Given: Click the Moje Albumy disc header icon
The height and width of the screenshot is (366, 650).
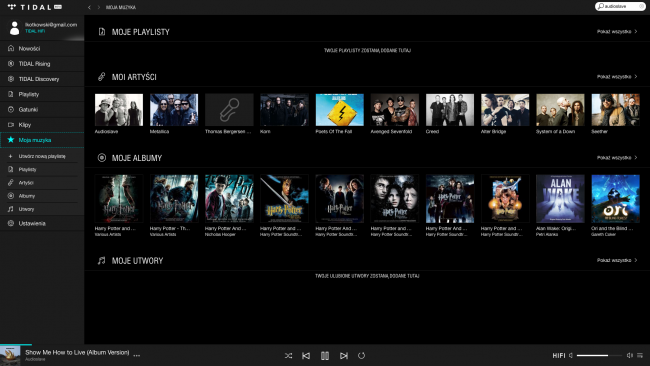Looking at the screenshot, I should pyautogui.click(x=102, y=158).
